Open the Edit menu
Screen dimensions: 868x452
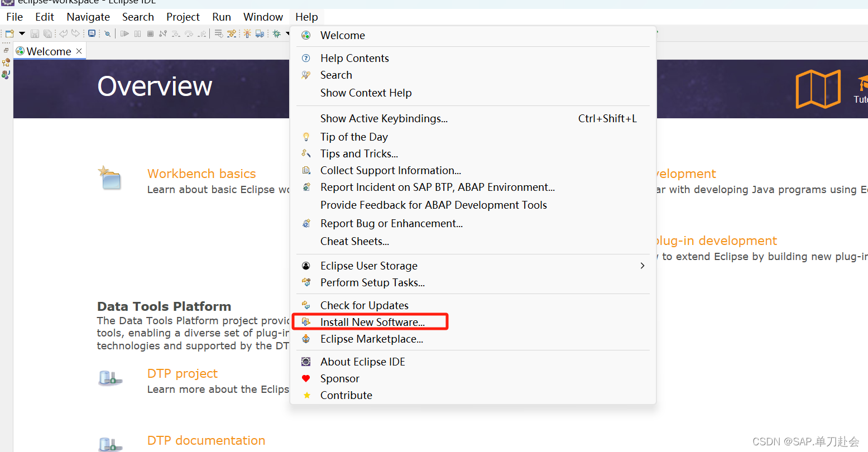pyautogui.click(x=45, y=17)
